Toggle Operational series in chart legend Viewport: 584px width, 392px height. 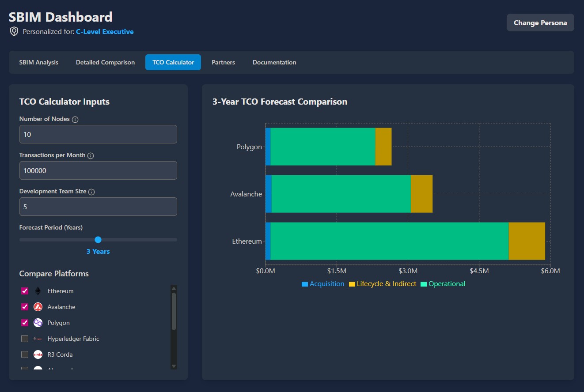tap(443, 284)
